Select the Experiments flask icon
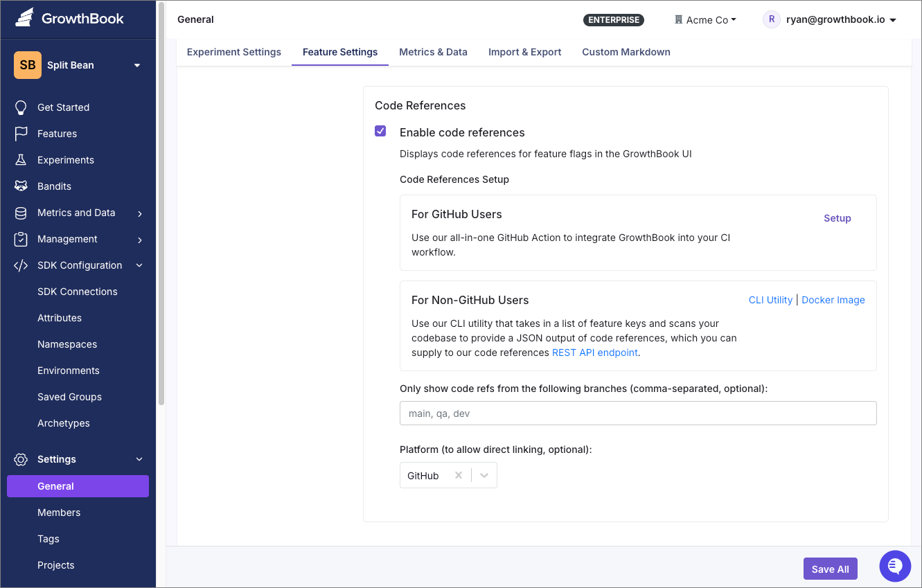 (21, 159)
